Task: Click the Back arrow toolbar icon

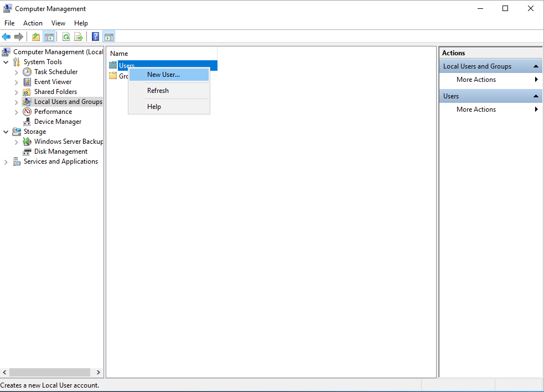Action: pos(6,36)
